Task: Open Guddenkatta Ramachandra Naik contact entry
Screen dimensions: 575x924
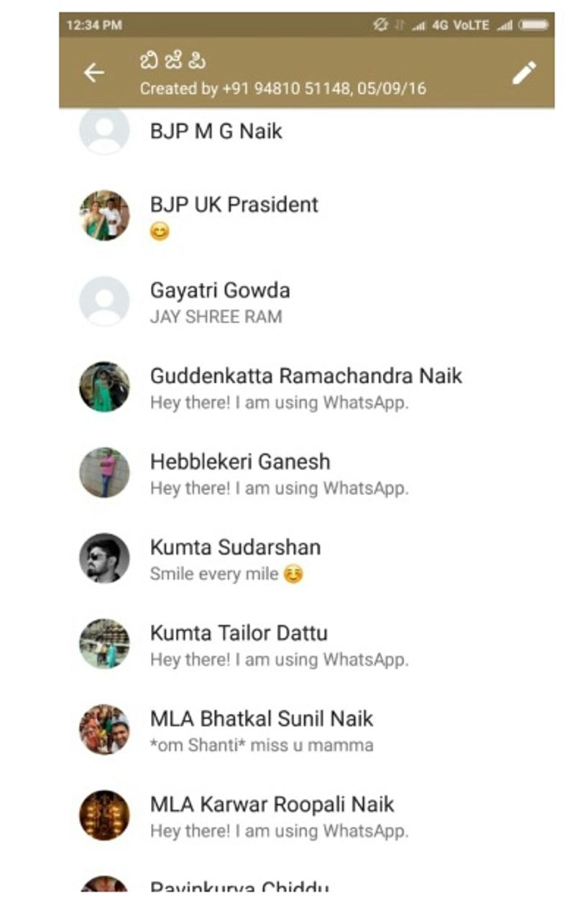Action: tap(305, 376)
